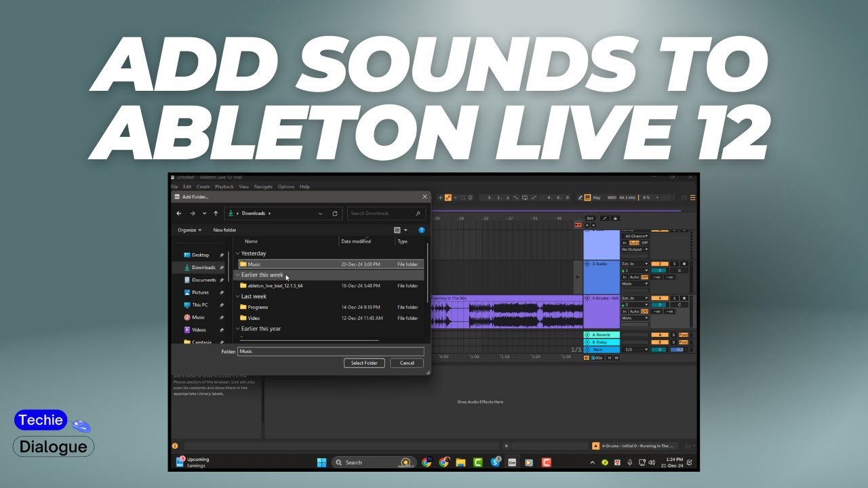868x488 pixels.
Task: Open the Edit menu
Action: 187,186
